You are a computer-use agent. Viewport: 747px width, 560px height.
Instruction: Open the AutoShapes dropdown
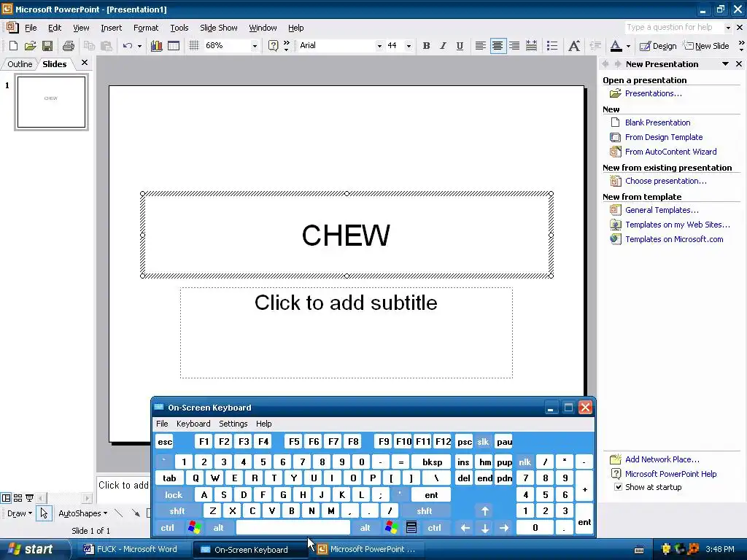(x=82, y=513)
